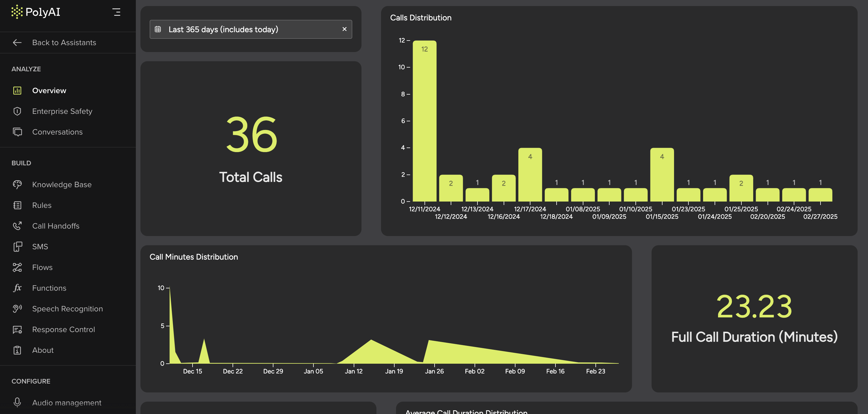Image resolution: width=868 pixels, height=414 pixels.
Task: Select the Flows branching icon
Action: coord(17,267)
